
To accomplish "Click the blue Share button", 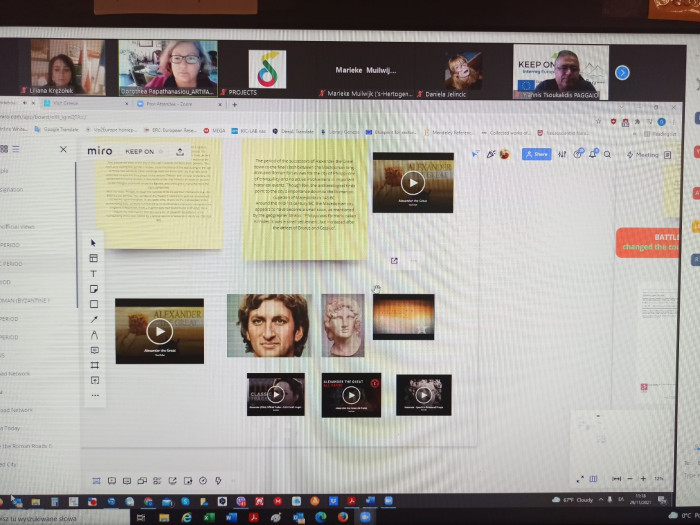I will pyautogui.click(x=537, y=154).
